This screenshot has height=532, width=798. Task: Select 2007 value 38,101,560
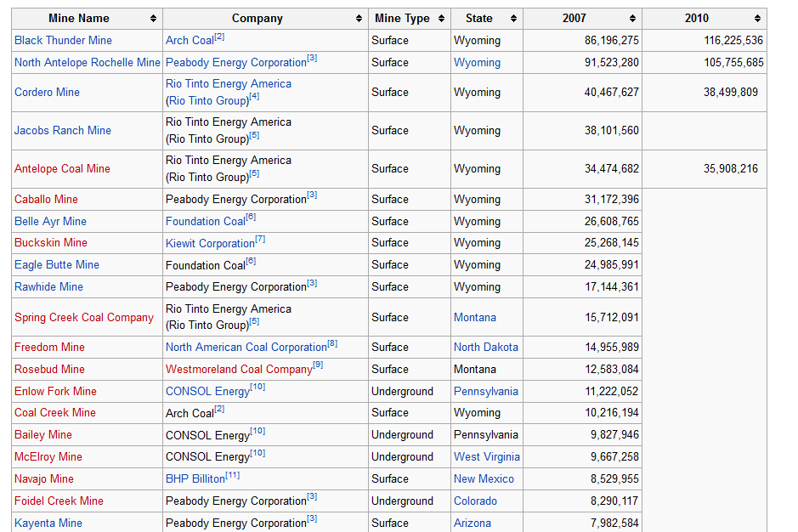coord(612,130)
